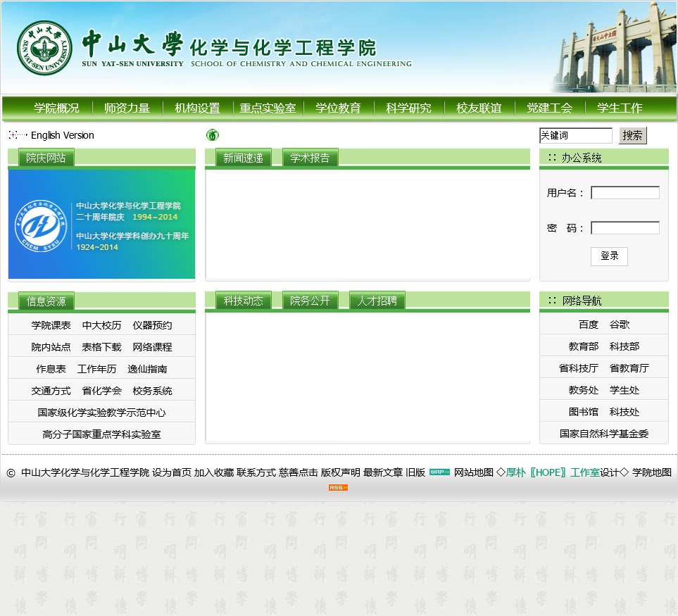Open 版权声明 in the footer
Screen dimensions: 678x616
[340, 472]
